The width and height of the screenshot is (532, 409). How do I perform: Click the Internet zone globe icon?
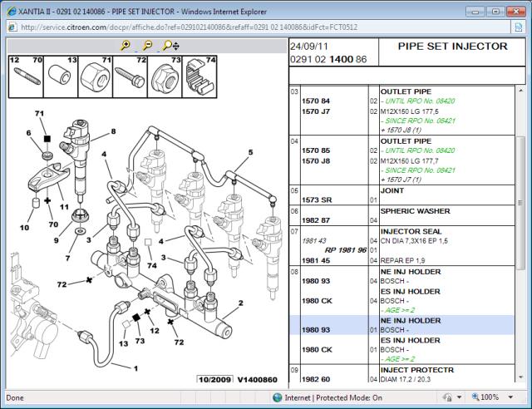(277, 397)
